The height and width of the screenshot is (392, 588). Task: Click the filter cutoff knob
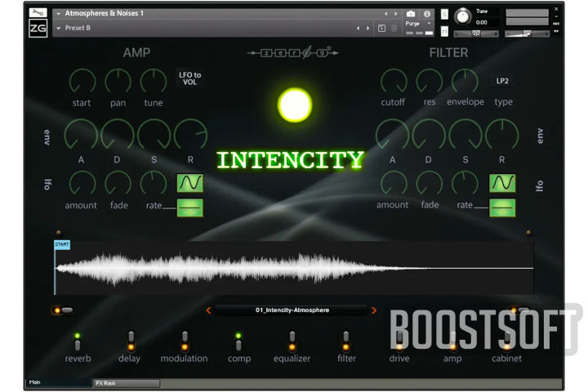pyautogui.click(x=394, y=81)
